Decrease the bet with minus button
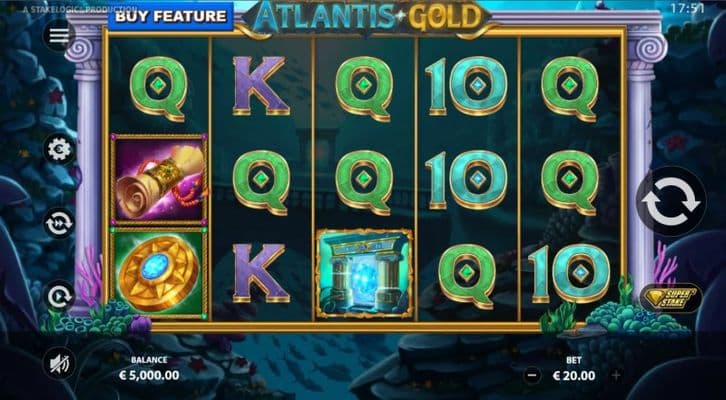The height and width of the screenshot is (400, 726). tap(532, 375)
